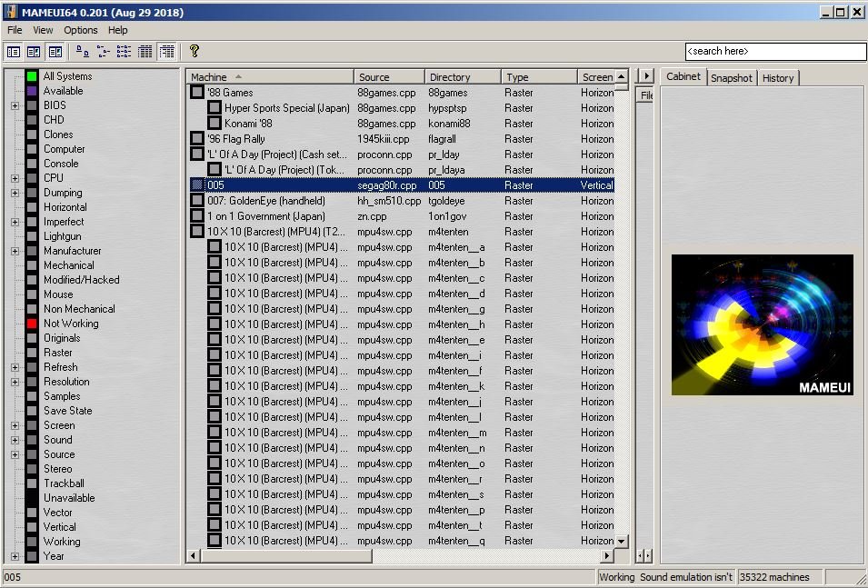Click the horizontal scrollbar left arrow
Image resolution: width=868 pixels, height=588 pixels.
tap(194, 555)
